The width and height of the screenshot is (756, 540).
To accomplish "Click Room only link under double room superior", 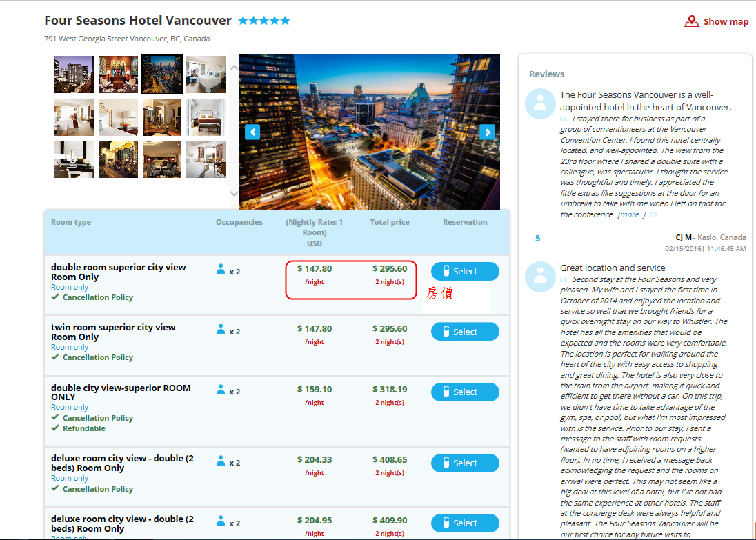I will (x=70, y=287).
